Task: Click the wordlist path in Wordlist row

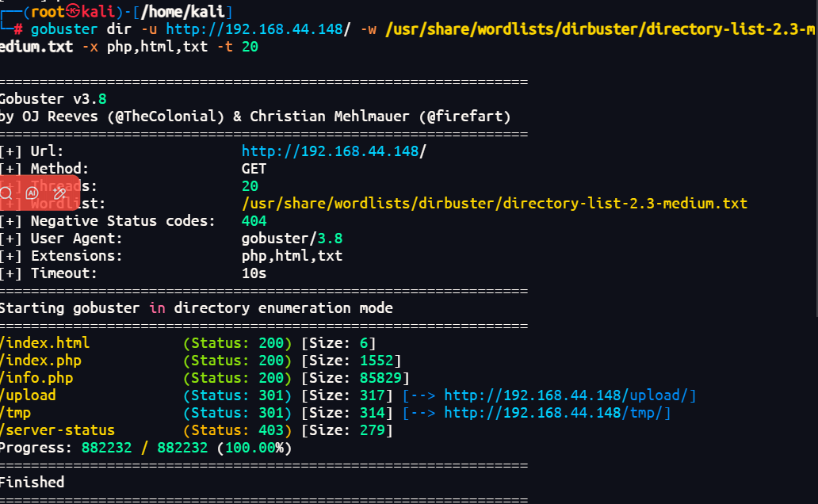Action: (x=494, y=204)
